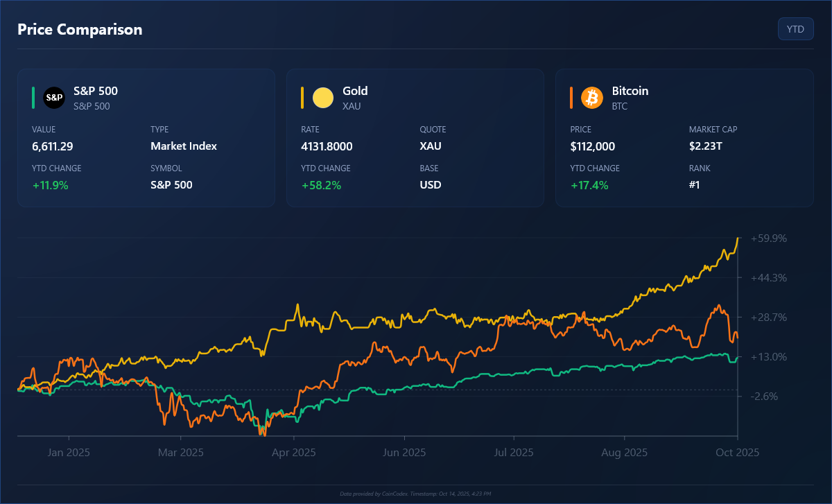Open the YTD timeframe selector
Viewport: 832px width, 504px height.
coord(795,28)
